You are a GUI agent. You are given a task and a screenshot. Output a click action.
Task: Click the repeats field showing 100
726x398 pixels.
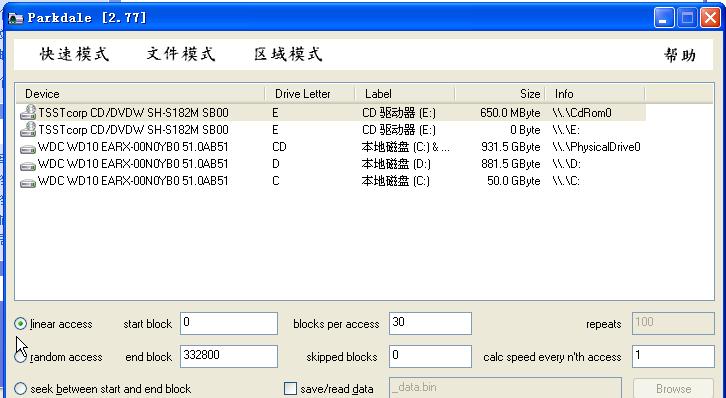[x=673, y=323]
